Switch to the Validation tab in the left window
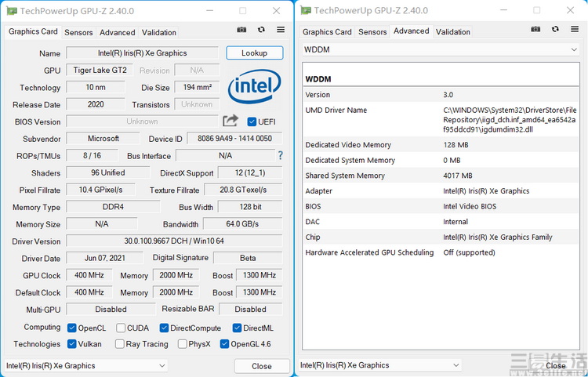The image size is (588, 377). (x=159, y=33)
